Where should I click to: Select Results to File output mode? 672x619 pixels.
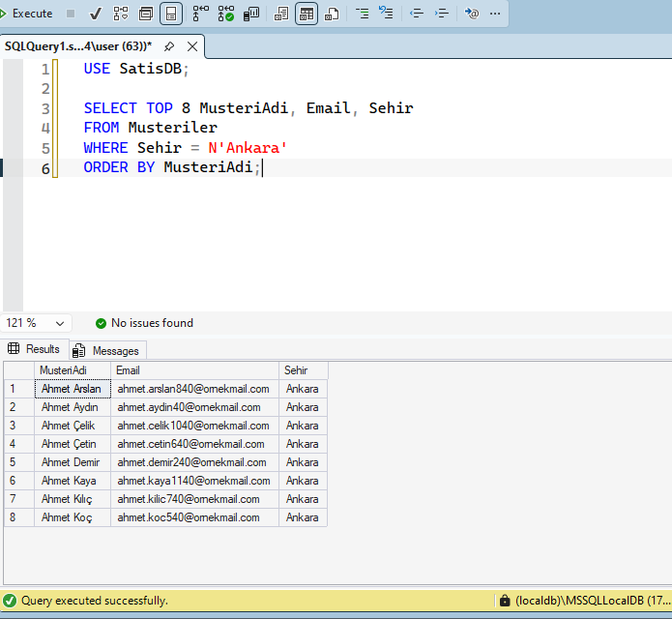click(332, 14)
